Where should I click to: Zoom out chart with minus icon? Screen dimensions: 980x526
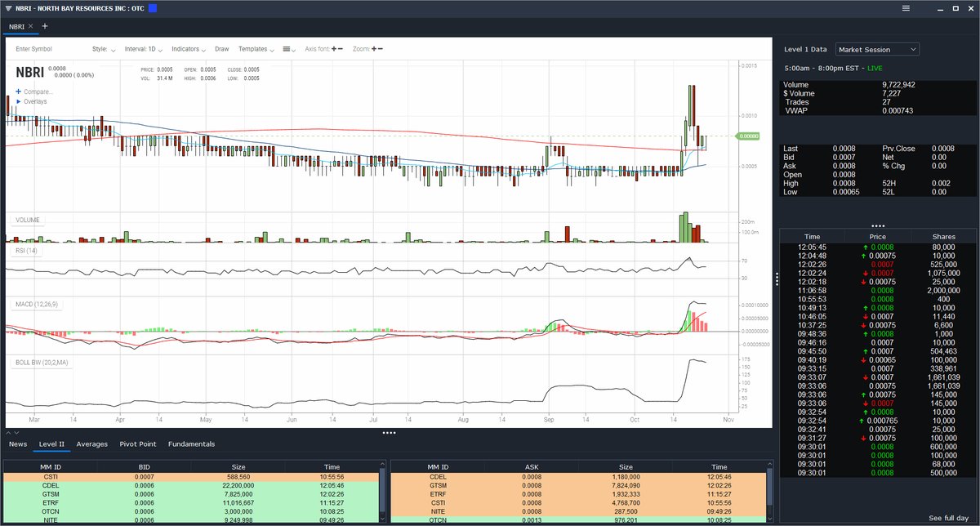381,49
